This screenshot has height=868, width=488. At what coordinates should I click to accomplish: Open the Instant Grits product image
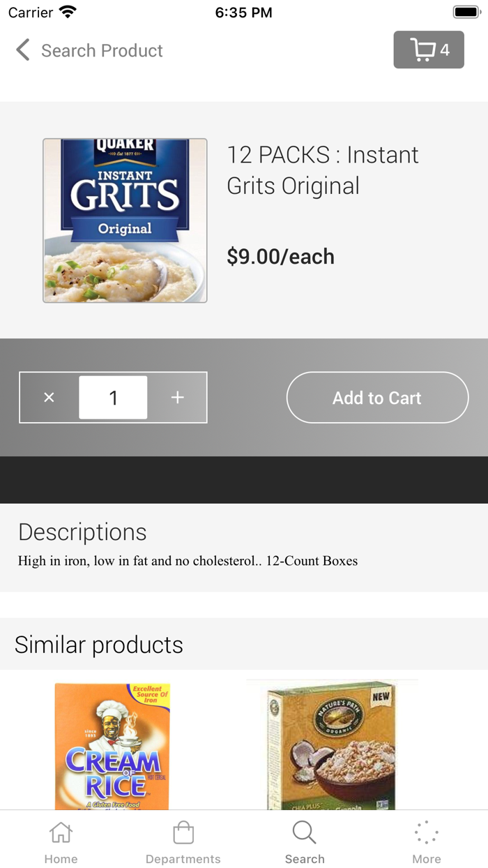124,220
